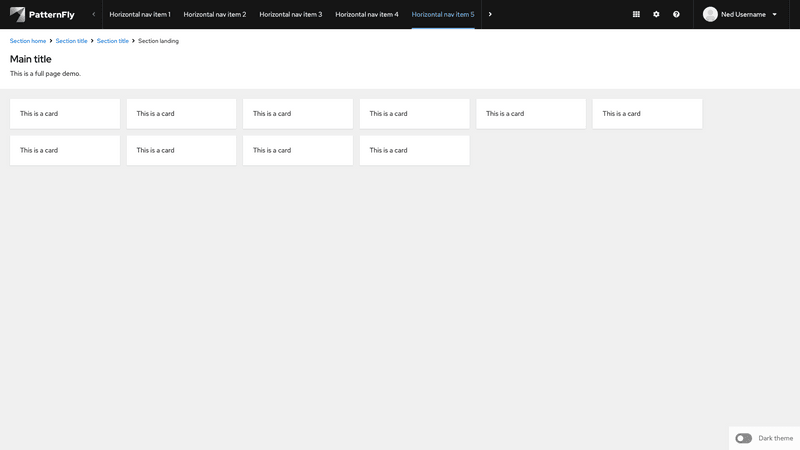This screenshot has width=800, height=450.
Task: Click the last card in top row
Action: pyautogui.click(x=647, y=113)
